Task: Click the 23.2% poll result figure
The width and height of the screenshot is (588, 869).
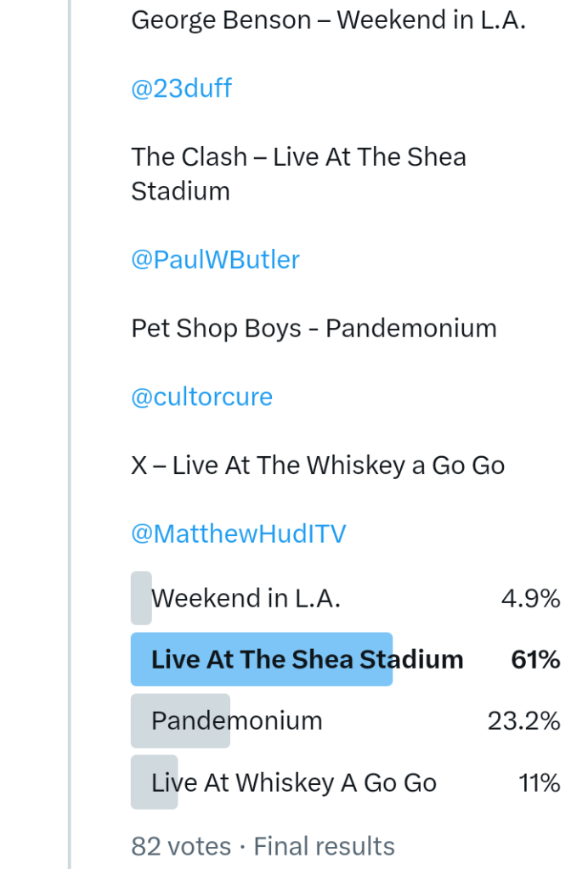Action: tap(523, 721)
